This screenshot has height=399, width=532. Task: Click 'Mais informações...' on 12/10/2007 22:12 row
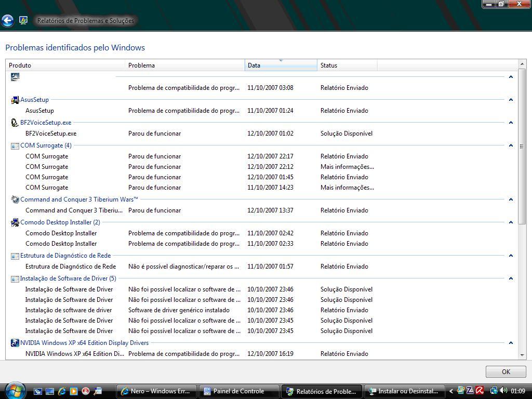tap(347, 167)
